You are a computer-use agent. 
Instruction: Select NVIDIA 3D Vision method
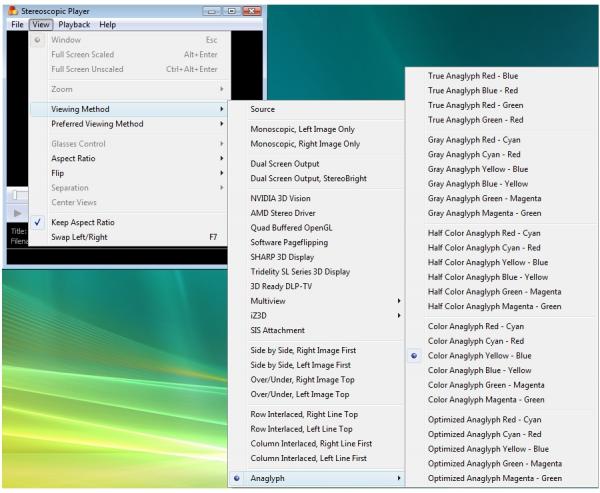316,198
